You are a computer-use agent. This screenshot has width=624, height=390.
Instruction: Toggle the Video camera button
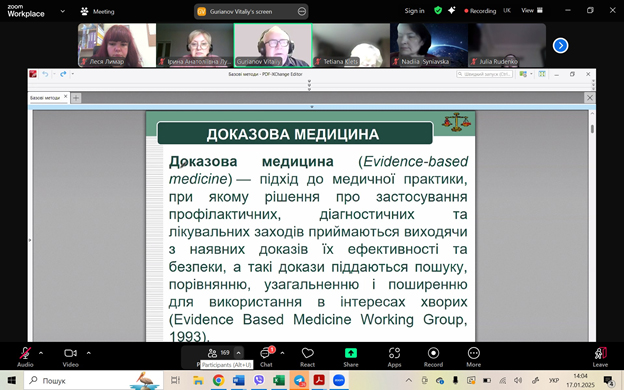tap(70, 356)
